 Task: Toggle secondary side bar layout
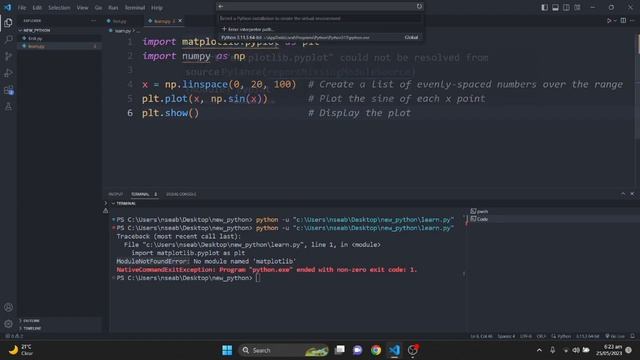pyautogui.click(x=566, y=7)
